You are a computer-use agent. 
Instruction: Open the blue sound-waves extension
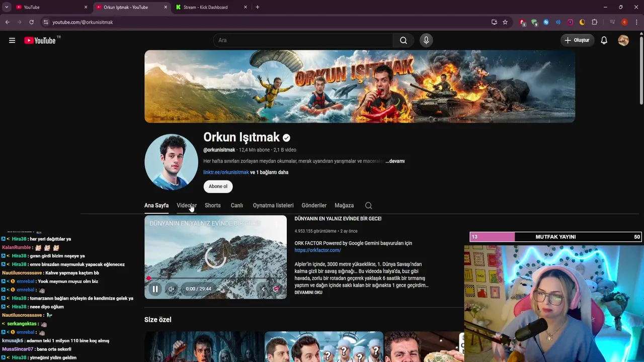click(558, 22)
